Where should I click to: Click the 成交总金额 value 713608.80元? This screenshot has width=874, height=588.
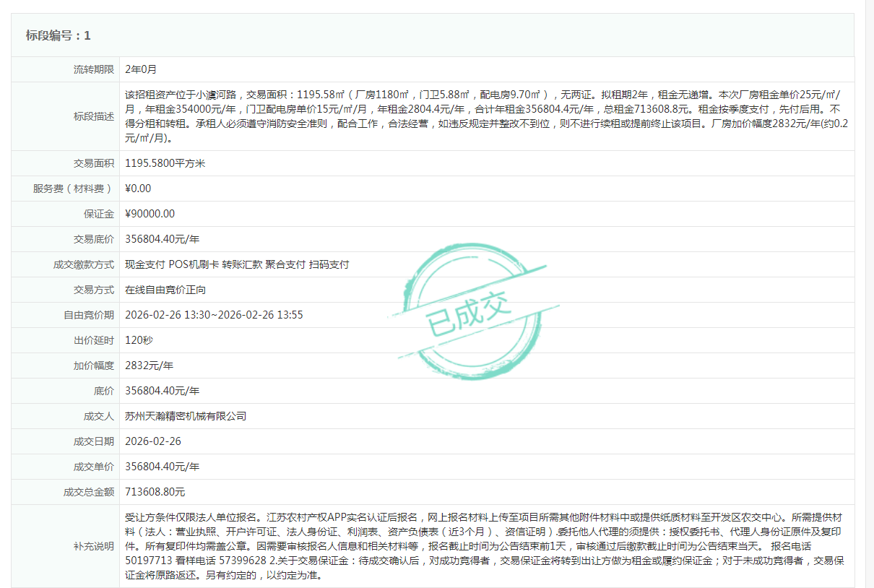(x=155, y=492)
